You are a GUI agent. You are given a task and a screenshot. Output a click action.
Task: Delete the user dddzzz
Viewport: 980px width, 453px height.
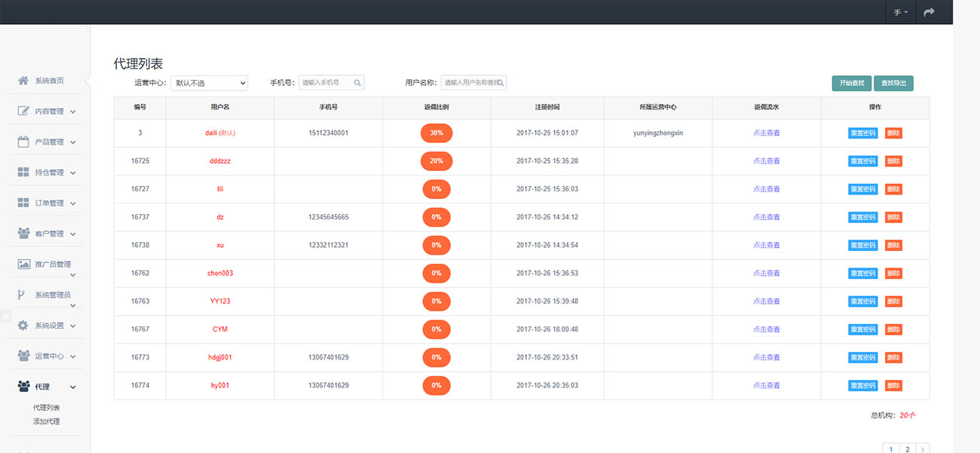point(893,161)
